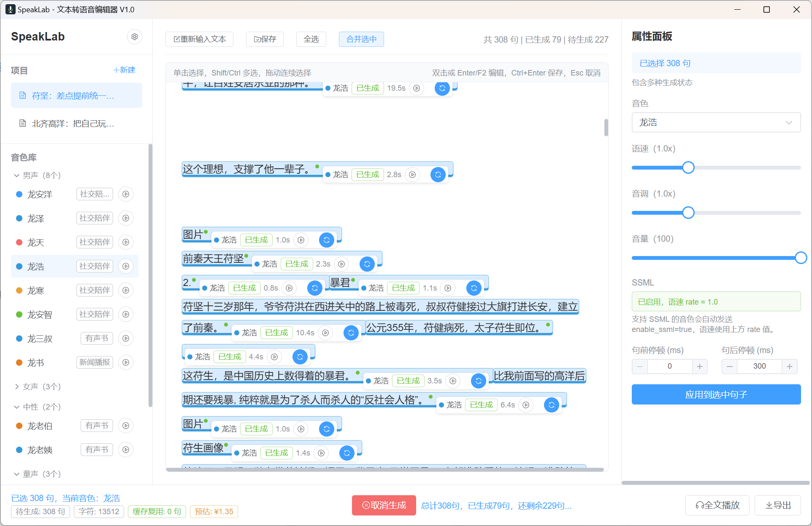Click the 音量 volume slider handle

click(801, 258)
